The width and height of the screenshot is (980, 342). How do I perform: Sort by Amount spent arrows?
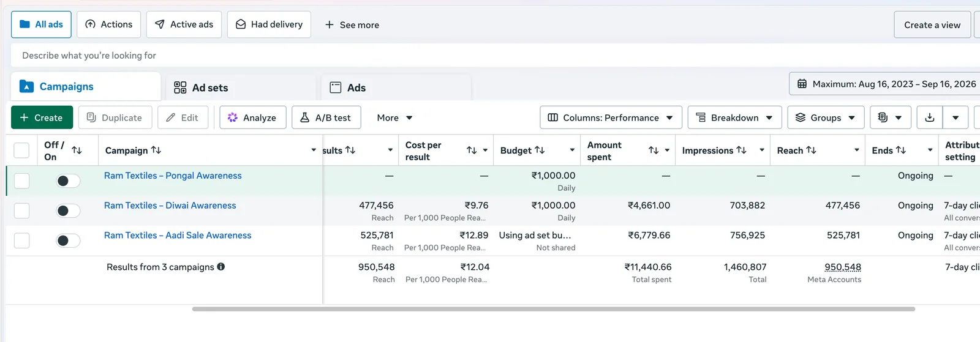(654, 150)
